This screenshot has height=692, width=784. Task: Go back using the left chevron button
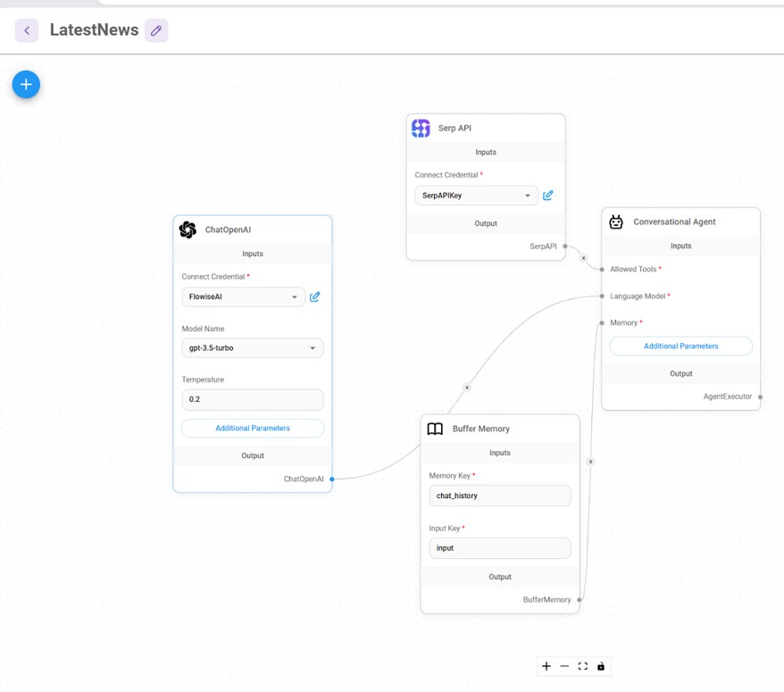pos(27,30)
